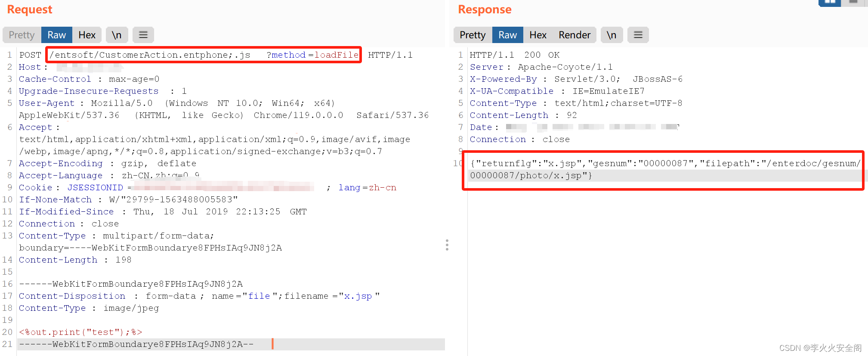Switch Request view to Pretty tab
Image resolution: width=868 pixels, height=356 pixels.
click(x=22, y=35)
